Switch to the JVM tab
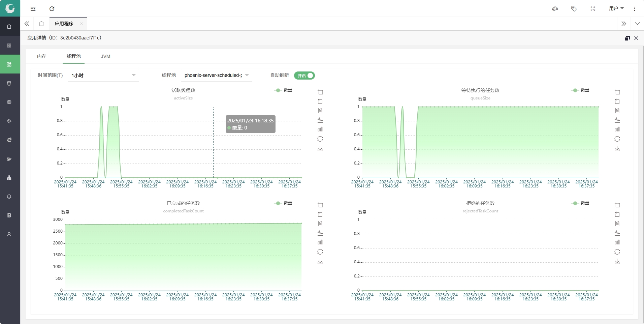The width and height of the screenshot is (644, 324). (x=106, y=56)
